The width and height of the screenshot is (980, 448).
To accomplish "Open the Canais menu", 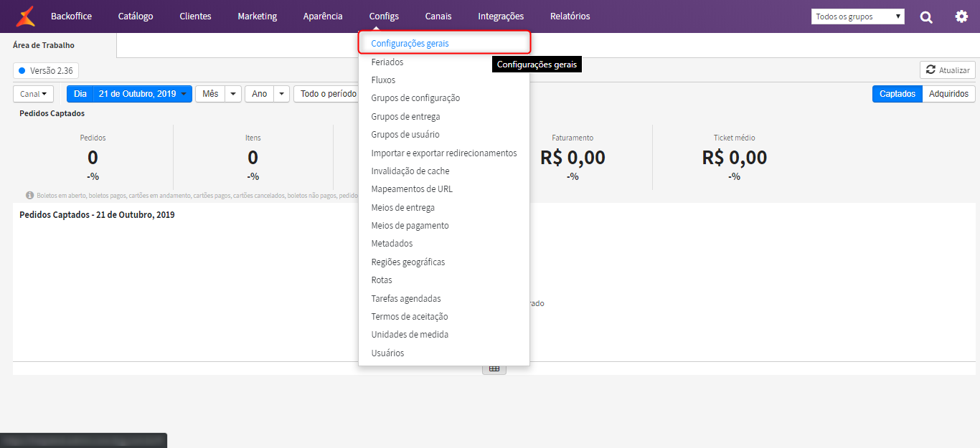I will tap(438, 16).
